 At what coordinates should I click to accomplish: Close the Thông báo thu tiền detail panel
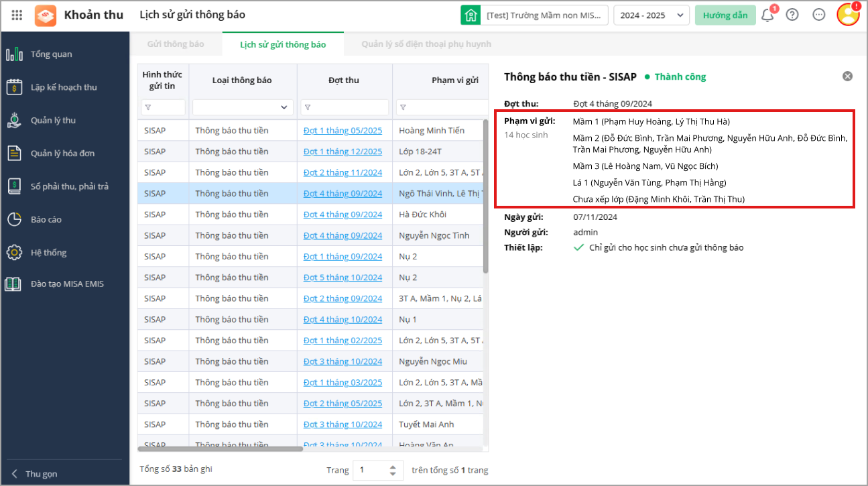[847, 76]
